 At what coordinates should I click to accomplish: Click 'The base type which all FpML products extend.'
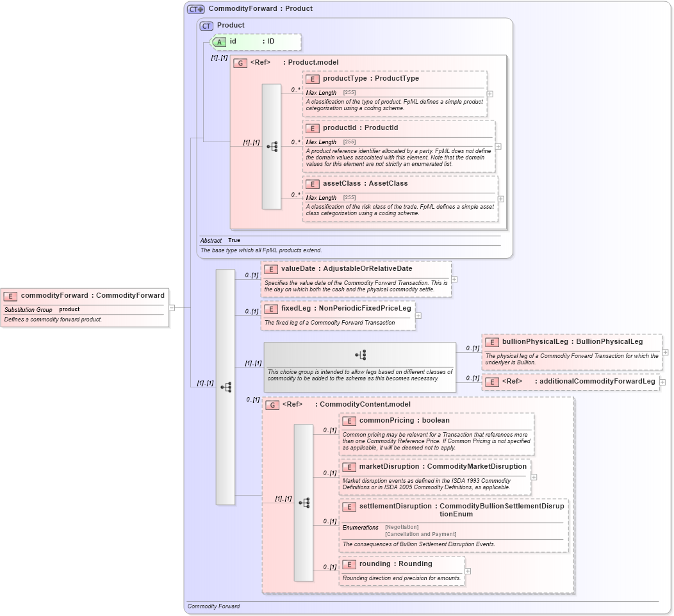point(261,250)
